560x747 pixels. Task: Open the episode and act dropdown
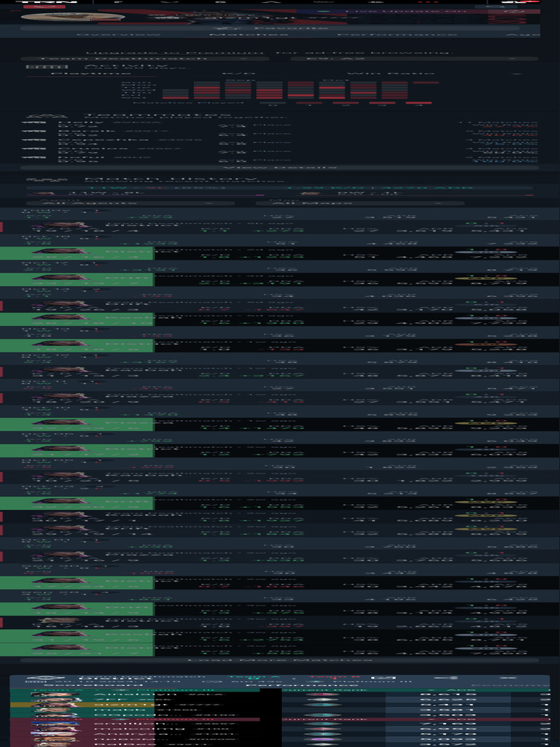(x=414, y=58)
